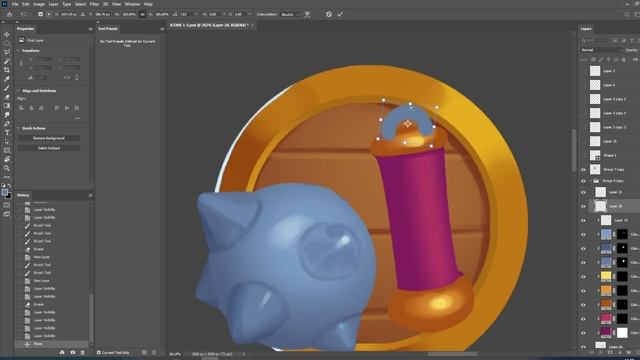Open the Normal blend mode dropdown

click(x=601, y=50)
